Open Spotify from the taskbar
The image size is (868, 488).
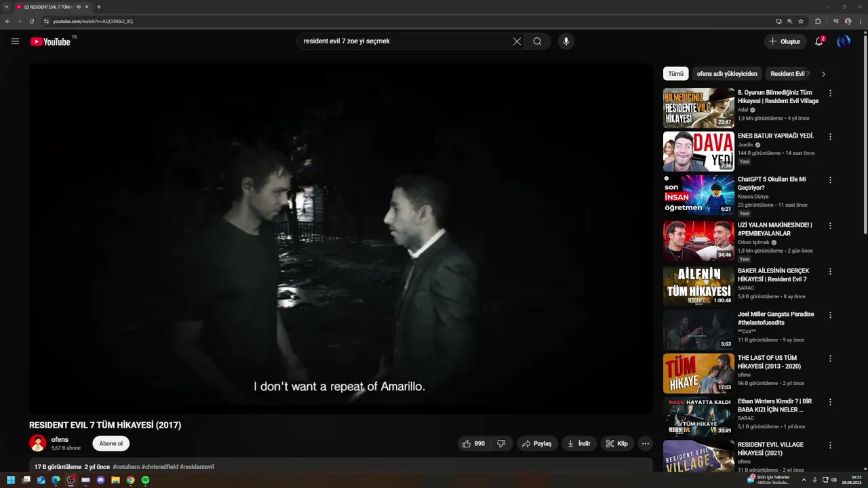(145, 480)
